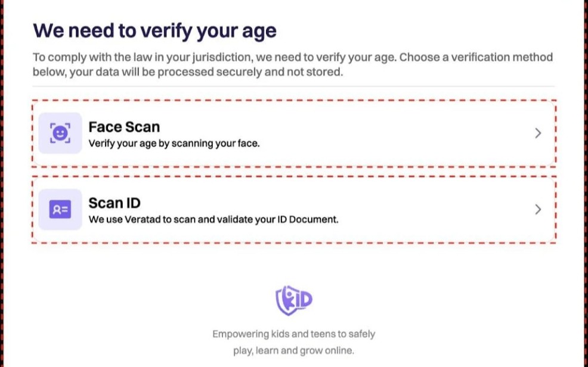Select the Face Scan title
The image size is (588, 367).
(124, 127)
